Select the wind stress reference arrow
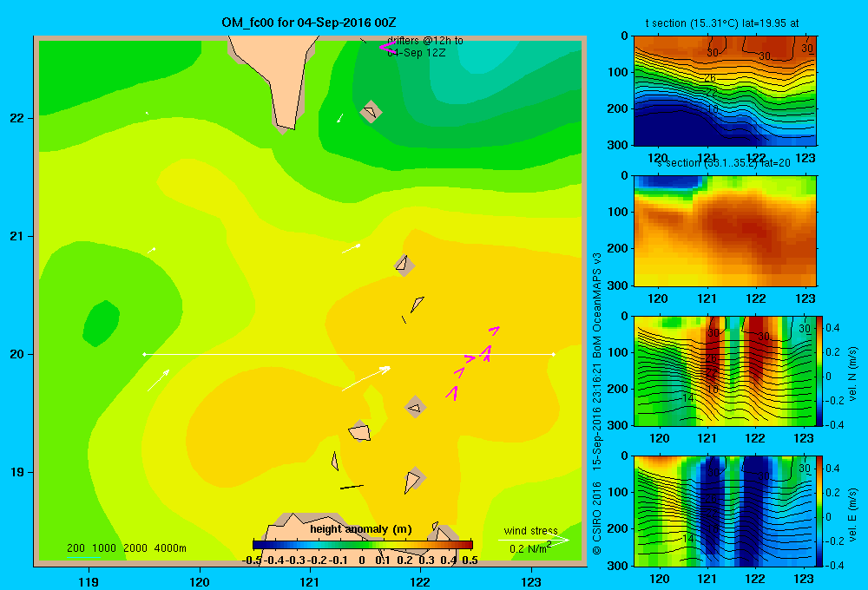Viewport: 868px width, 590px height. pos(533,540)
